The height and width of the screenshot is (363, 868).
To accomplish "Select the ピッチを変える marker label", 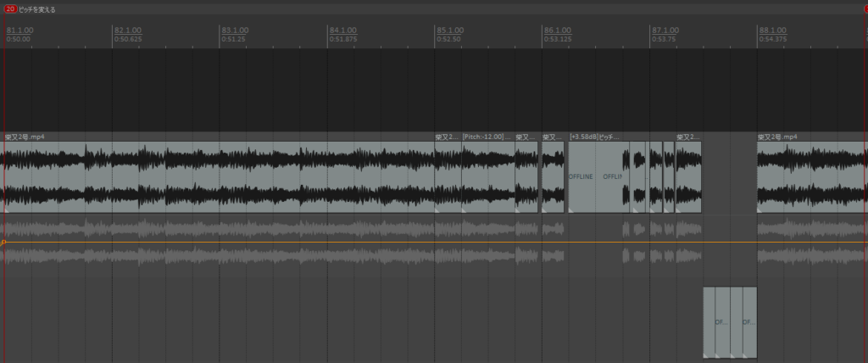I will click(x=41, y=8).
